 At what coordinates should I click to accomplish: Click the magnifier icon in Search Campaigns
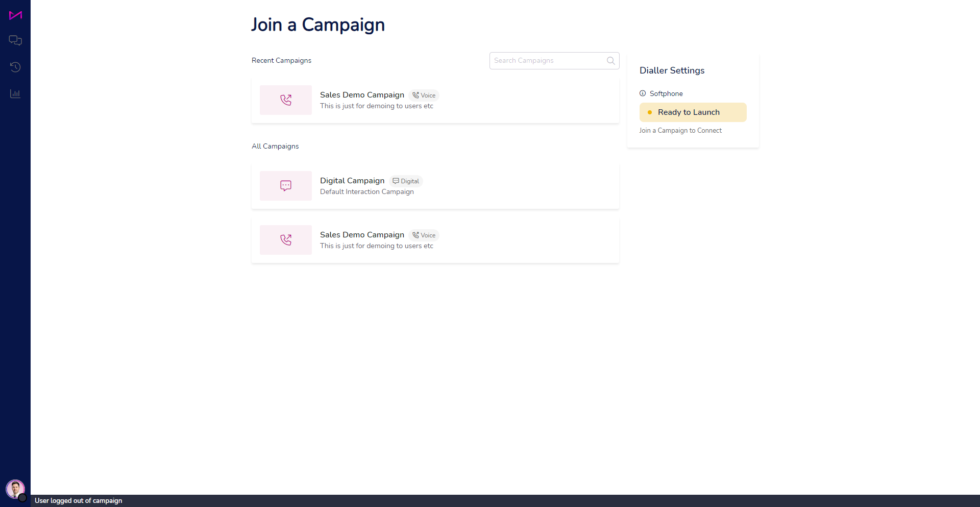[610, 61]
